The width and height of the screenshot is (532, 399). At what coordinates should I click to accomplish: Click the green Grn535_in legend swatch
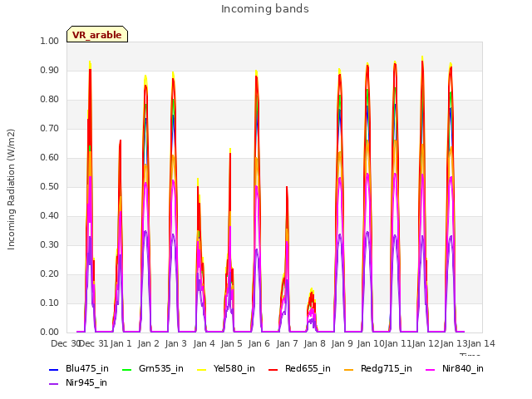pyautogui.click(x=126, y=369)
